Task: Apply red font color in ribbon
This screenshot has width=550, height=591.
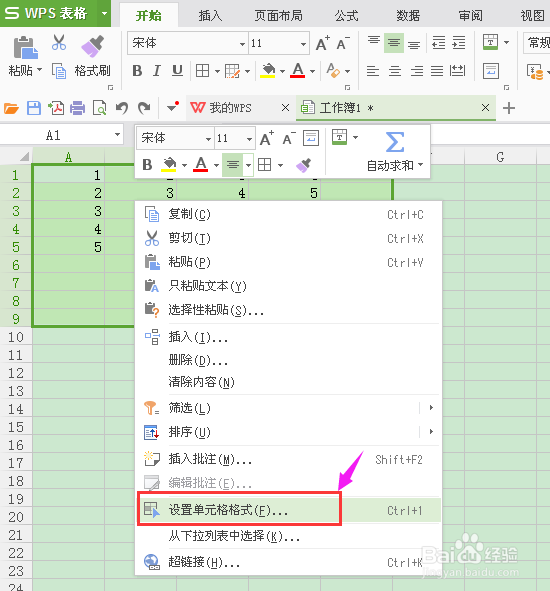Action: pos(297,71)
